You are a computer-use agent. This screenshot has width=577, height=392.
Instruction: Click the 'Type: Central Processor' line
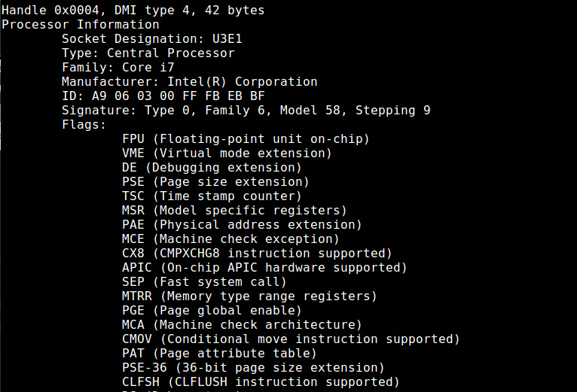148,53
